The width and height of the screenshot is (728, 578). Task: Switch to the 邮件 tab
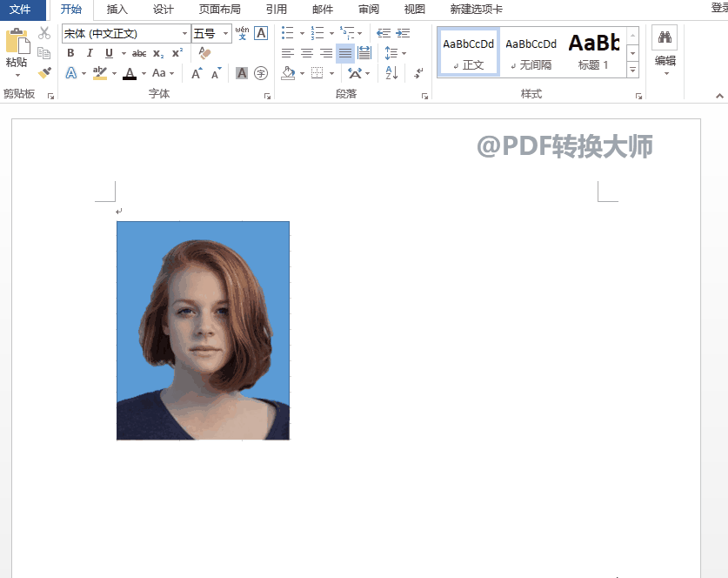tap(323, 10)
